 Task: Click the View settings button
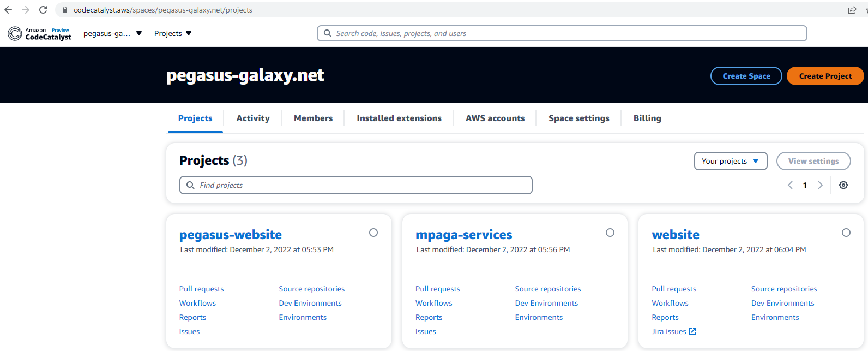813,161
